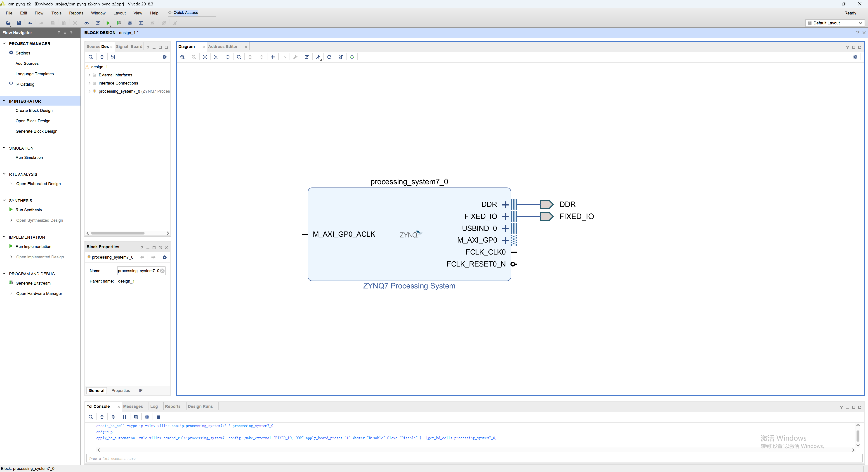Image resolution: width=868 pixels, height=472 pixels.
Task: Click pin icon in diagram toolbar
Action: [318, 57]
